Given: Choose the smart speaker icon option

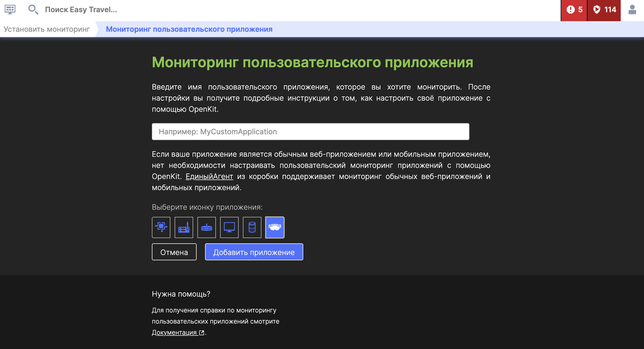Looking at the screenshot, I should pyautogui.click(x=252, y=227).
